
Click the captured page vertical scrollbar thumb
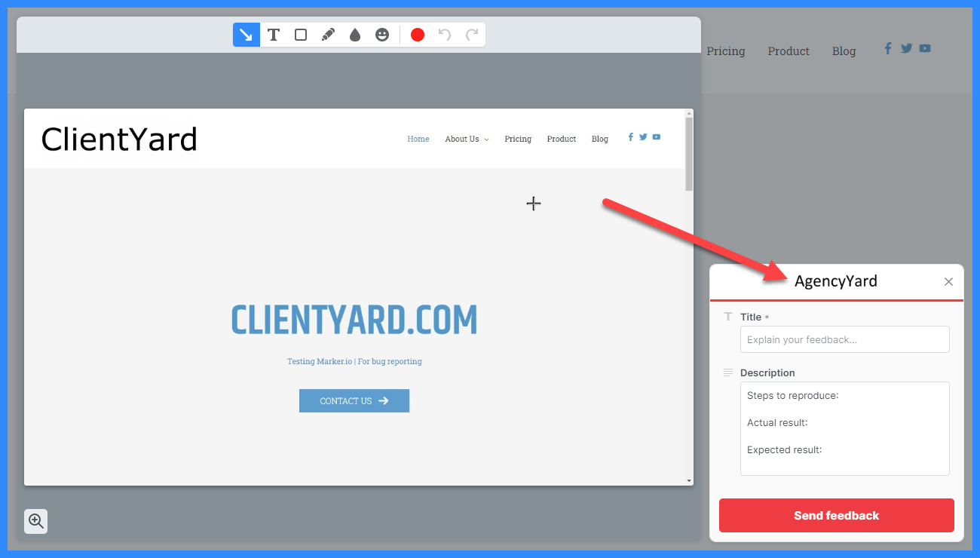(689, 154)
